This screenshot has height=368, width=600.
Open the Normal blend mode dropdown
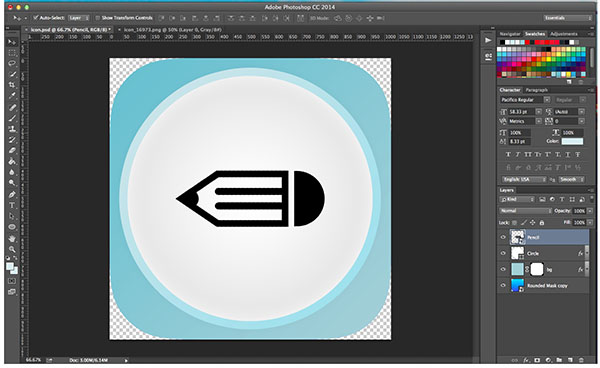[525, 211]
